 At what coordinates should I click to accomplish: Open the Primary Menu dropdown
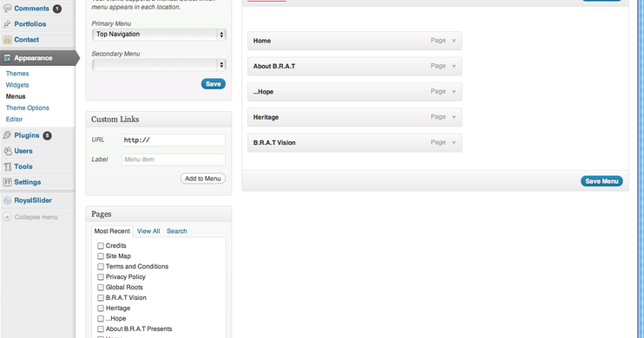[x=159, y=35]
